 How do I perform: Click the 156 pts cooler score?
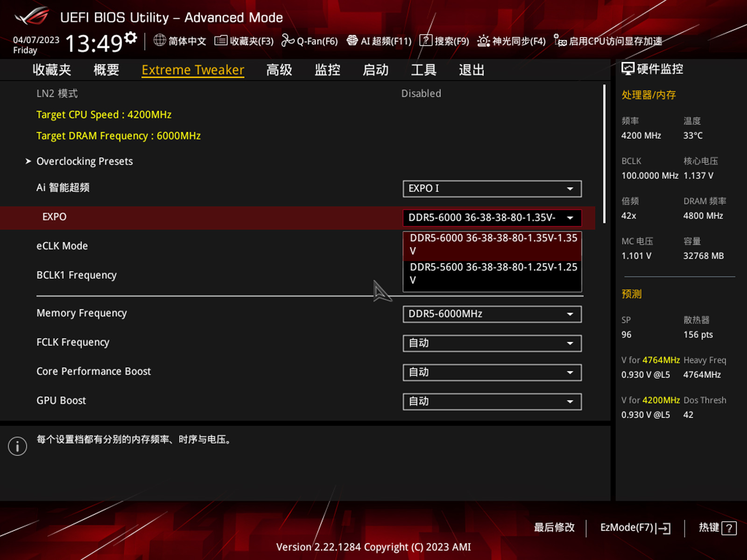[x=698, y=335]
